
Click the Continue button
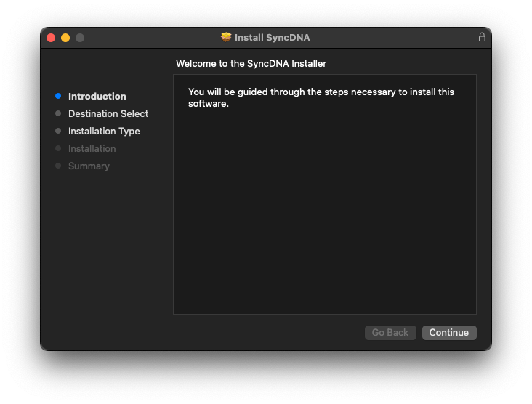pyautogui.click(x=449, y=332)
